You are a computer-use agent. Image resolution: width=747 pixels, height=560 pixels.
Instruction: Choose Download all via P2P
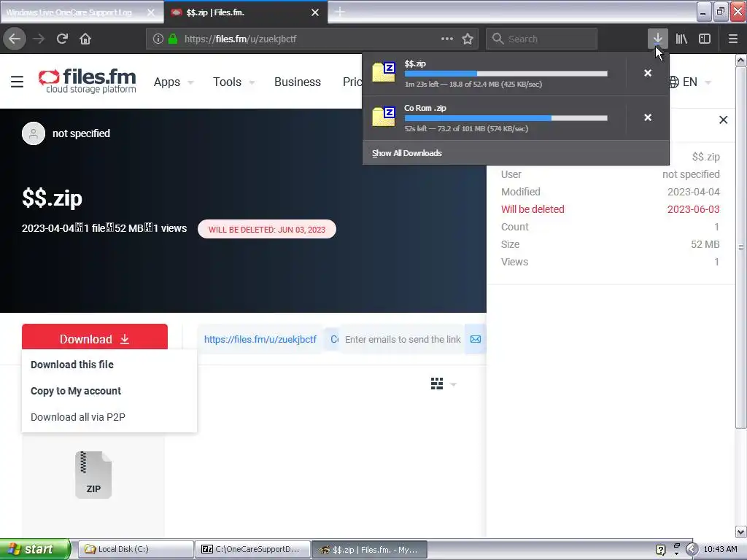click(x=77, y=417)
